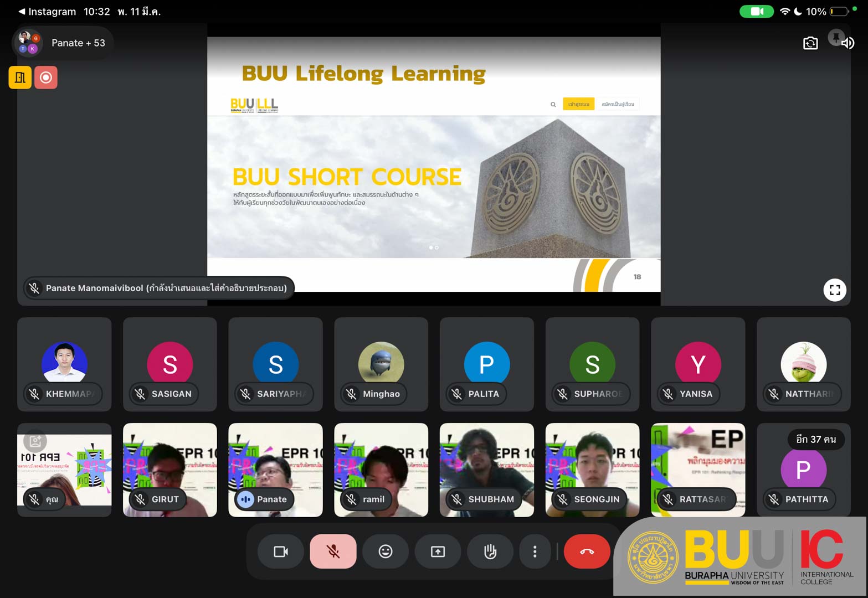The image size is (868, 598).
Task: Switch the camera with flip icon
Action: pos(810,43)
